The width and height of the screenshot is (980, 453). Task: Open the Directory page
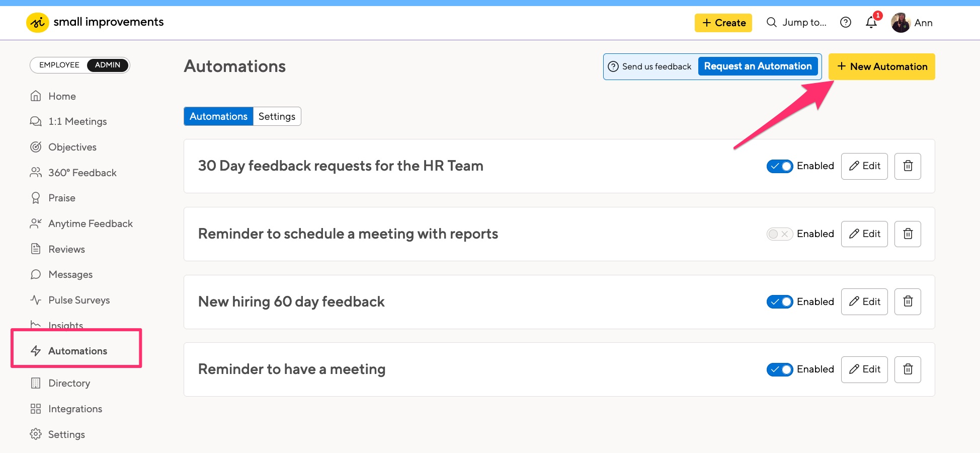tap(69, 383)
